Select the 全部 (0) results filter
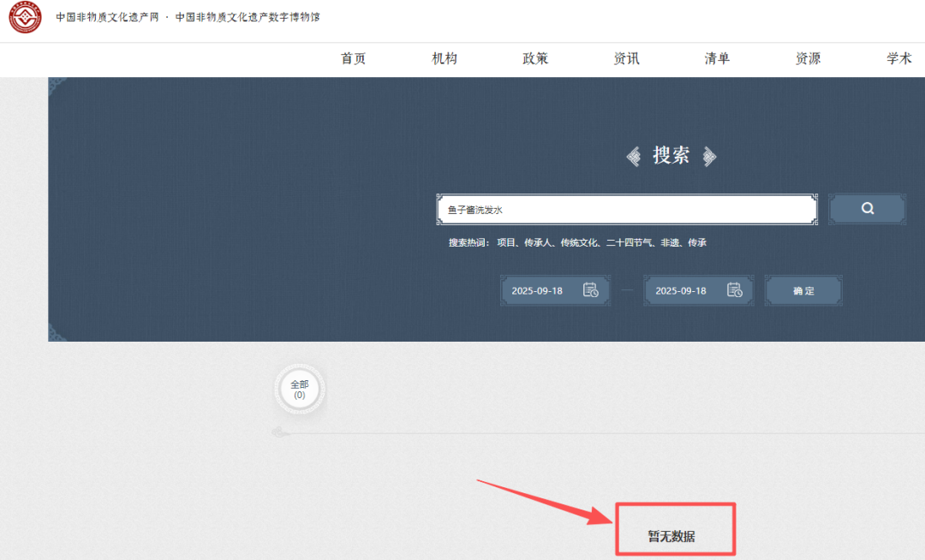This screenshot has width=925, height=560. coord(300,390)
